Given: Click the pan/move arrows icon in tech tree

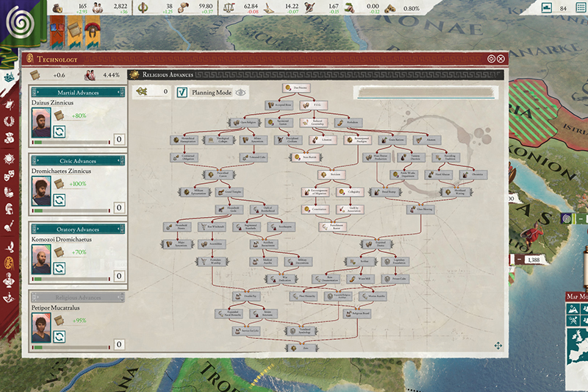Looking at the screenshot, I should point(498,346).
